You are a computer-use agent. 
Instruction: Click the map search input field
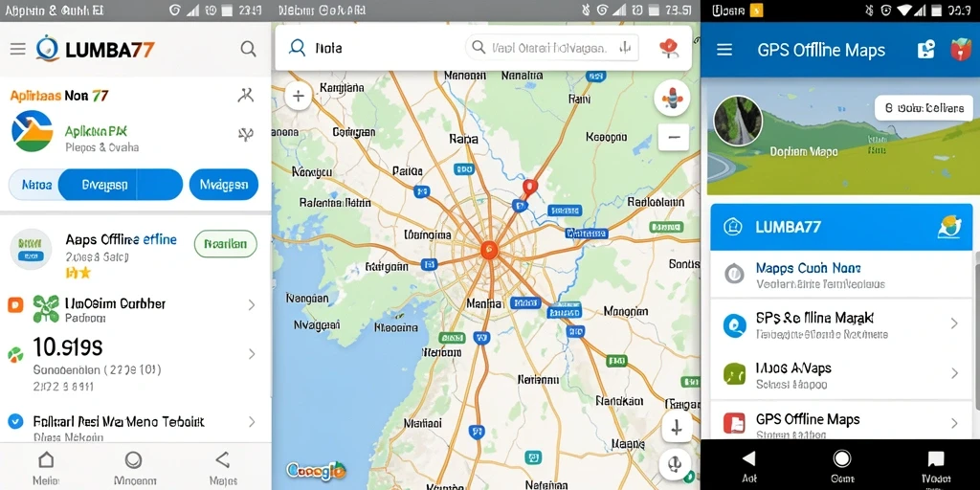(552, 48)
